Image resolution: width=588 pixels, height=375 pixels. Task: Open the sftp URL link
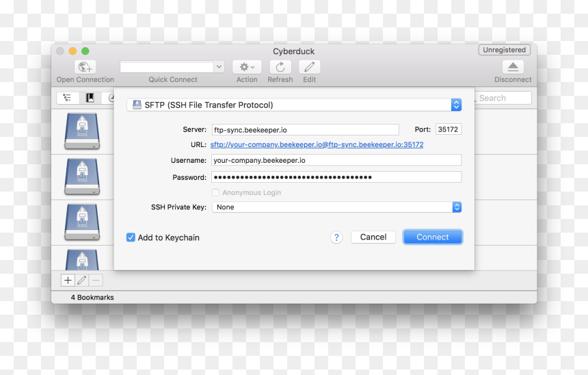[317, 144]
